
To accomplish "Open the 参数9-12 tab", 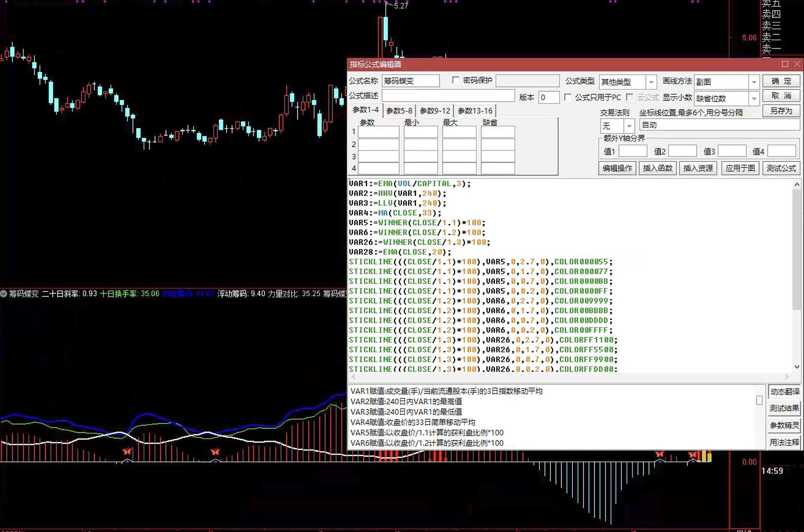I will [x=435, y=111].
